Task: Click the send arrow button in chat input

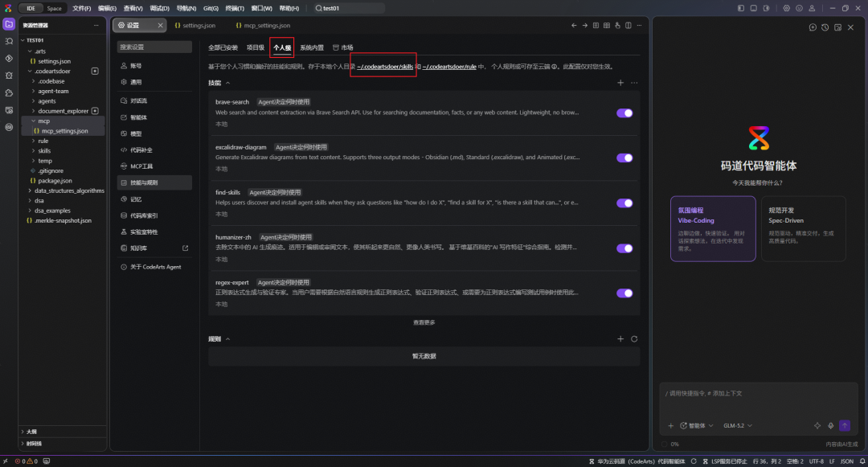Action: (x=845, y=425)
